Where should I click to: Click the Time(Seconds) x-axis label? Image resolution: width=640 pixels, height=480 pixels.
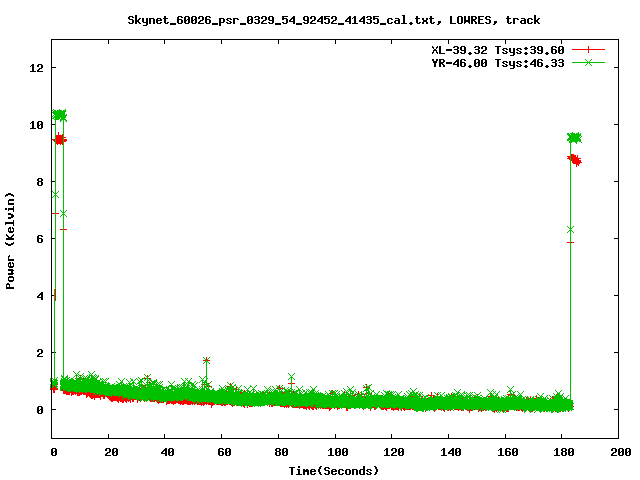[333, 471]
